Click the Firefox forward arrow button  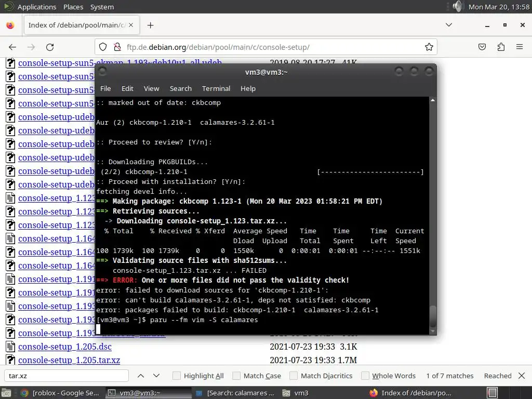click(x=31, y=47)
